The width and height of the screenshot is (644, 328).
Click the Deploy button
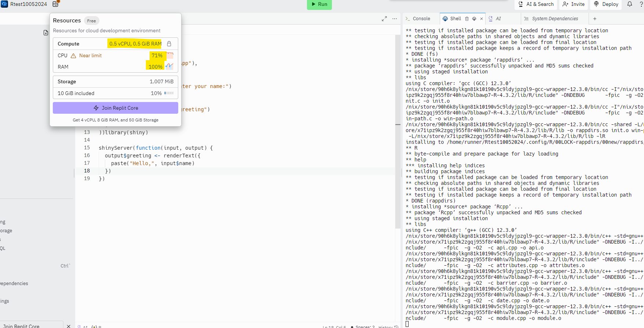(606, 4)
